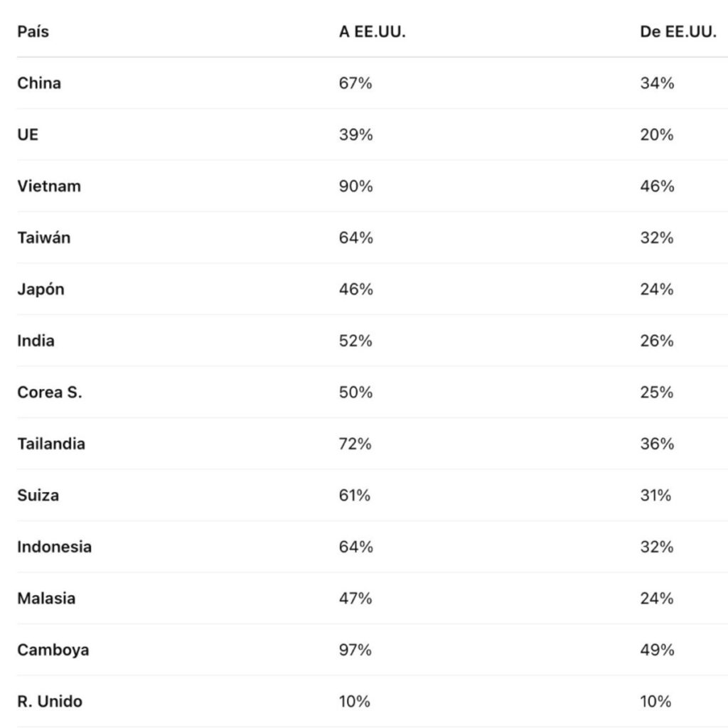Click the Tailandia row label
Image resolution: width=728 pixels, height=728 pixels.
point(51,444)
